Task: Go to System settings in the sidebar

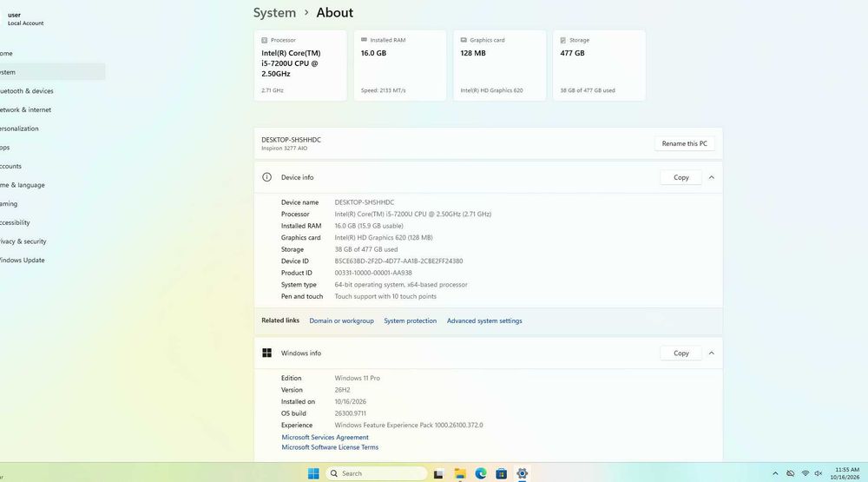Action: pyautogui.click(x=52, y=72)
